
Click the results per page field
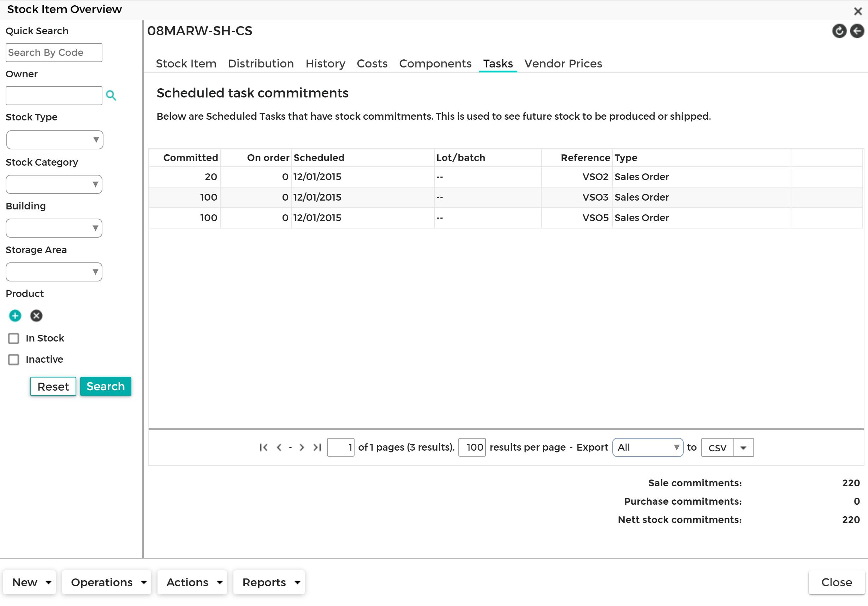[472, 447]
